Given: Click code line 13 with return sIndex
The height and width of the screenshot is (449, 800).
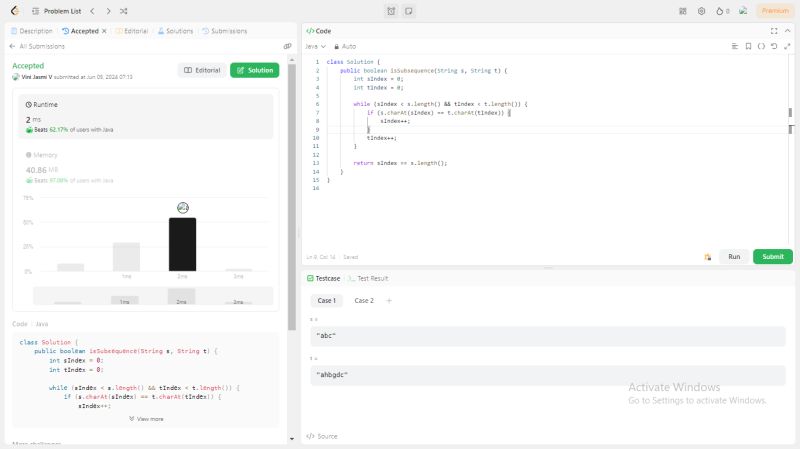Looking at the screenshot, I should 400,163.
